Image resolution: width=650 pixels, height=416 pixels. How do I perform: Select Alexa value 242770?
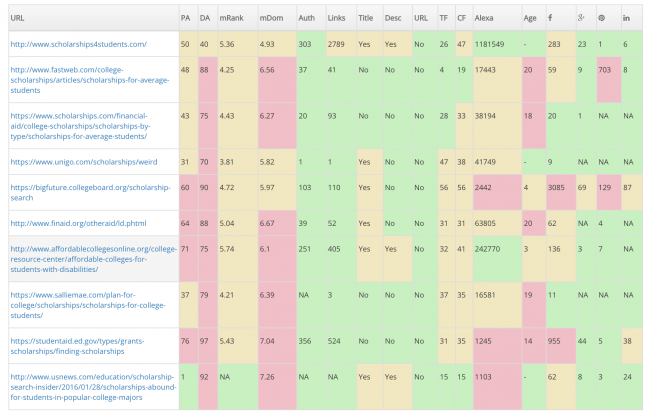tap(487, 249)
